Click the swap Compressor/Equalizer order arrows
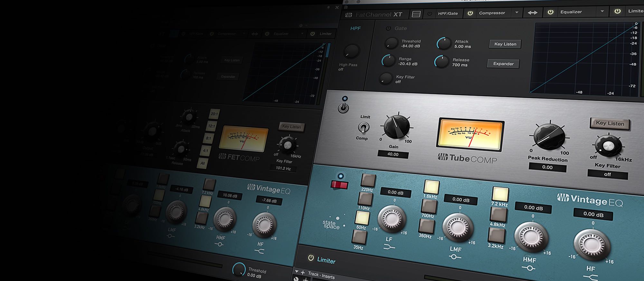The height and width of the screenshot is (281, 644). pos(532,13)
